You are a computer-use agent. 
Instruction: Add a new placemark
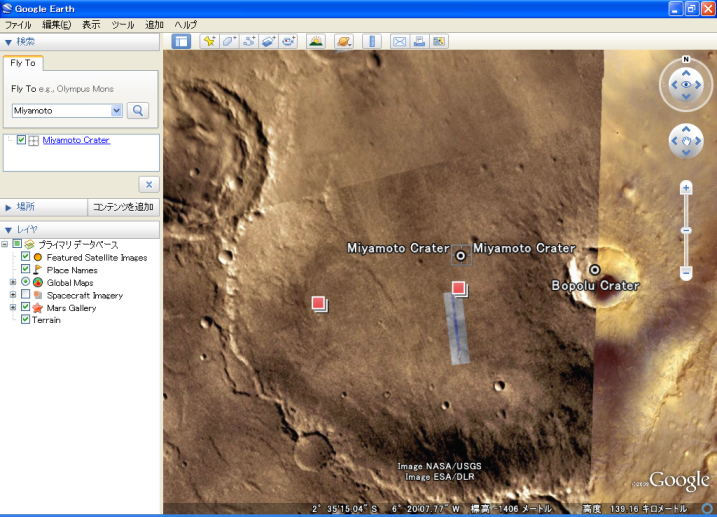click(209, 41)
